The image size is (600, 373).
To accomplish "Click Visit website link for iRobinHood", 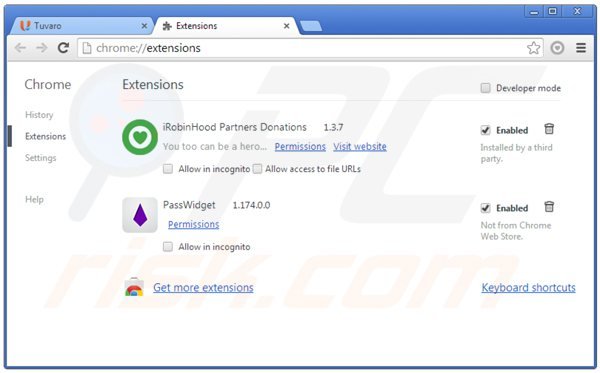I will [x=360, y=147].
